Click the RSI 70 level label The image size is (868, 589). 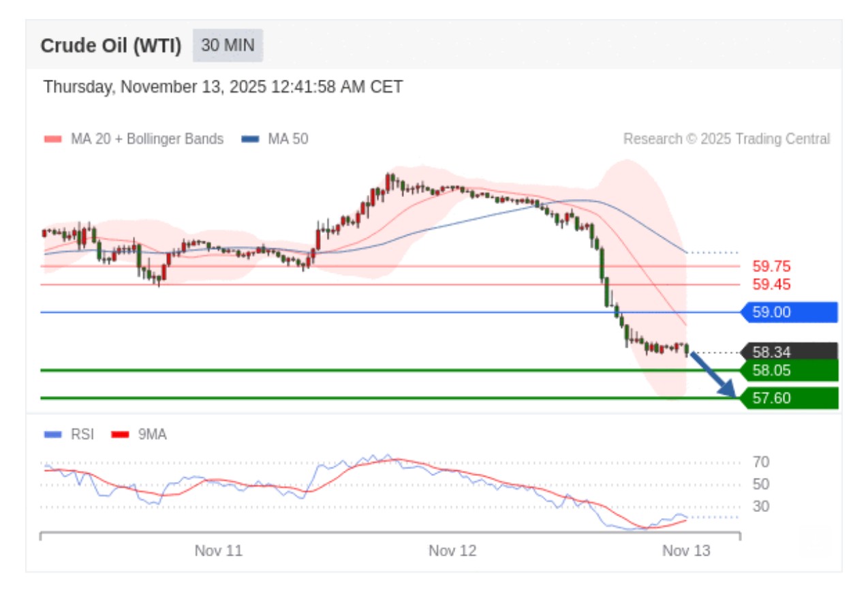pos(761,462)
